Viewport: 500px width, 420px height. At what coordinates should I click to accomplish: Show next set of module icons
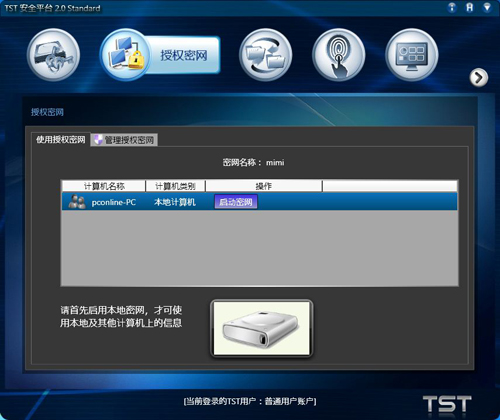click(479, 78)
